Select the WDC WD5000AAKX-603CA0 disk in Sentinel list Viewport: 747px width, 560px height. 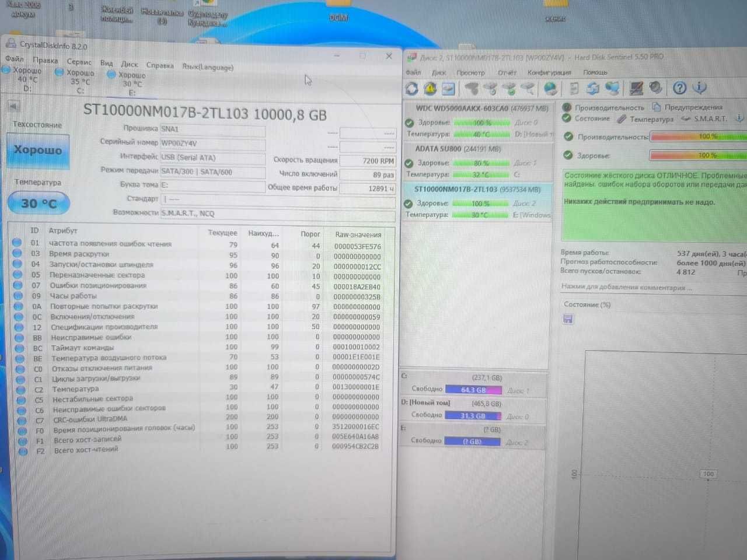point(477,122)
